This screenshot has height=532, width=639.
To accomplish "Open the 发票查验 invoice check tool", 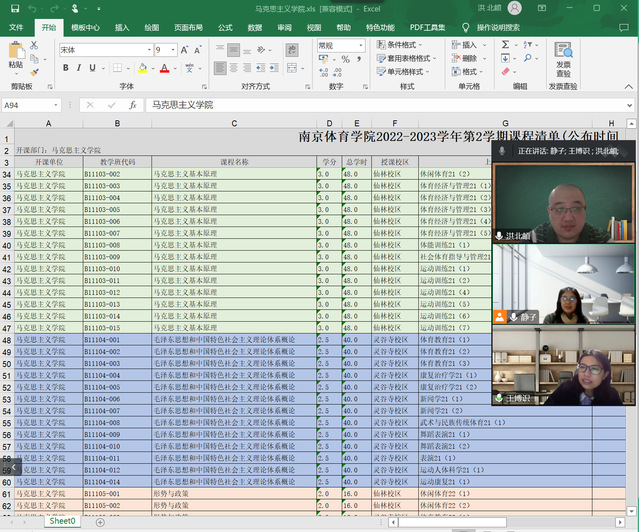I will click(563, 57).
